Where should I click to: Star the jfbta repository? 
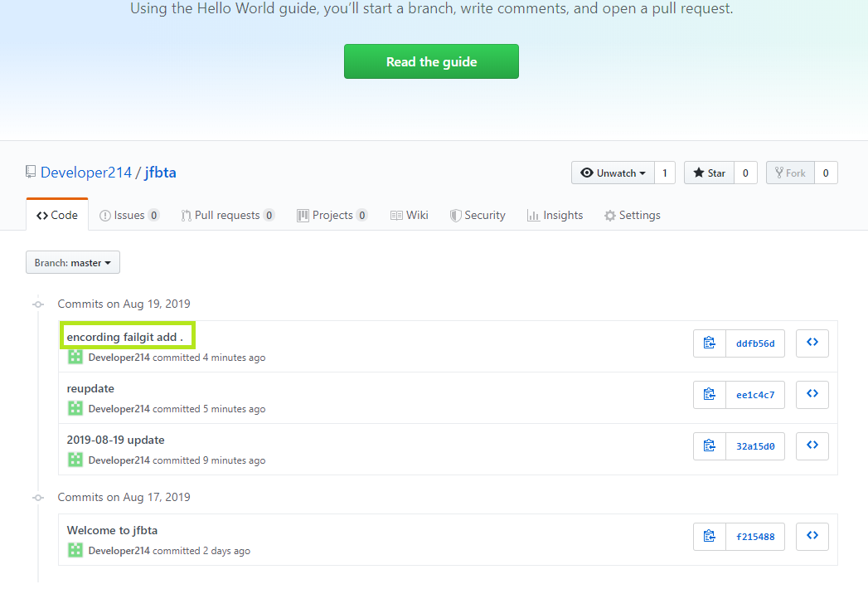coord(709,173)
